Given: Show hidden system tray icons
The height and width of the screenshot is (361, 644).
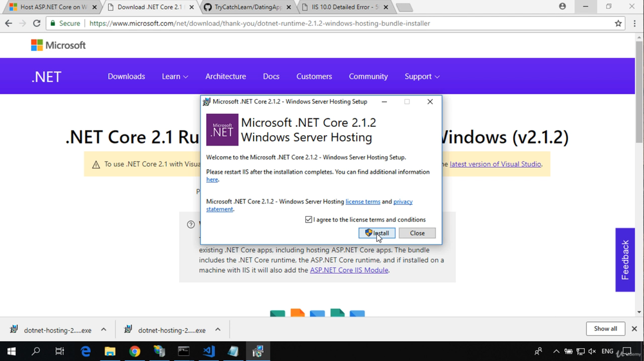Looking at the screenshot, I should pyautogui.click(x=556, y=351).
